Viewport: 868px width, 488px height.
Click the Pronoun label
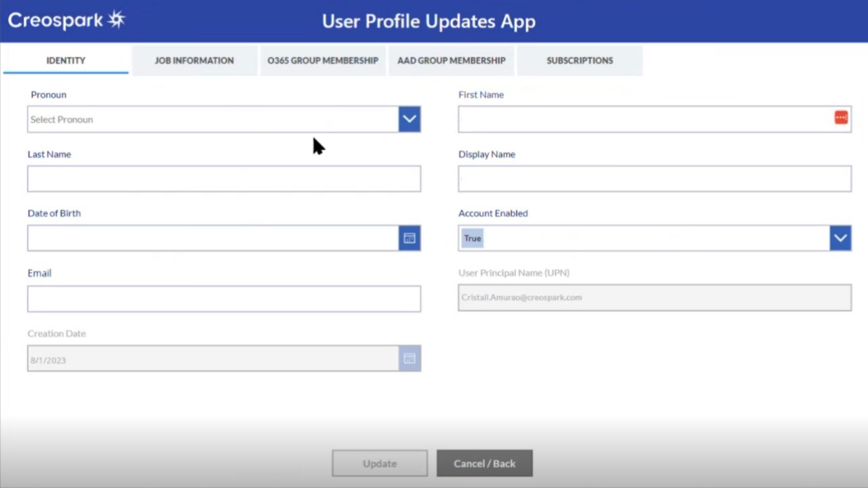49,95
